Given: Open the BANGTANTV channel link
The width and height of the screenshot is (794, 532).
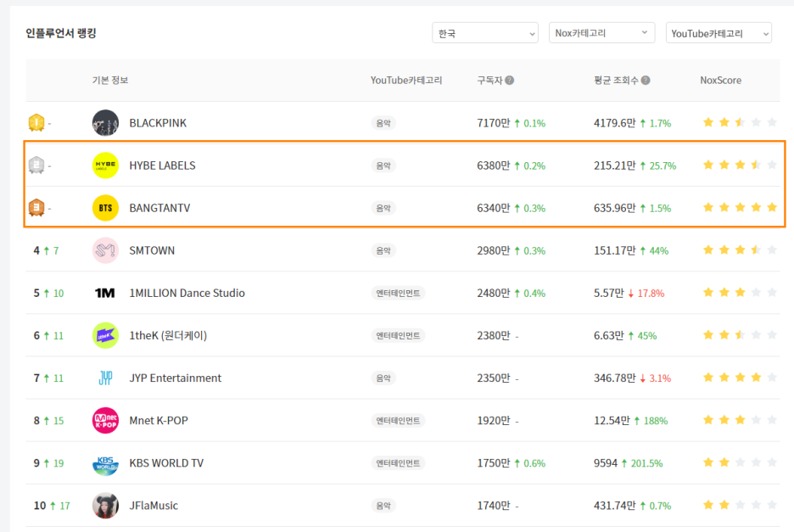Looking at the screenshot, I should (x=159, y=208).
